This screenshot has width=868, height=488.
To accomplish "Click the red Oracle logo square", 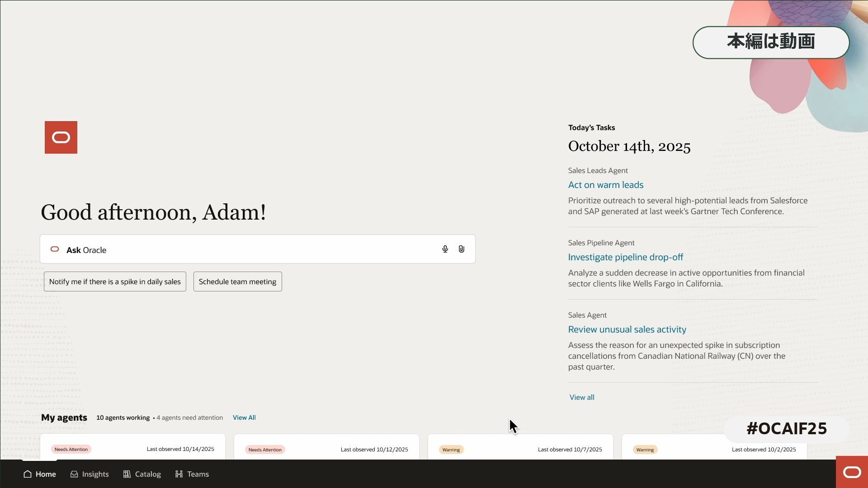I will click(61, 137).
